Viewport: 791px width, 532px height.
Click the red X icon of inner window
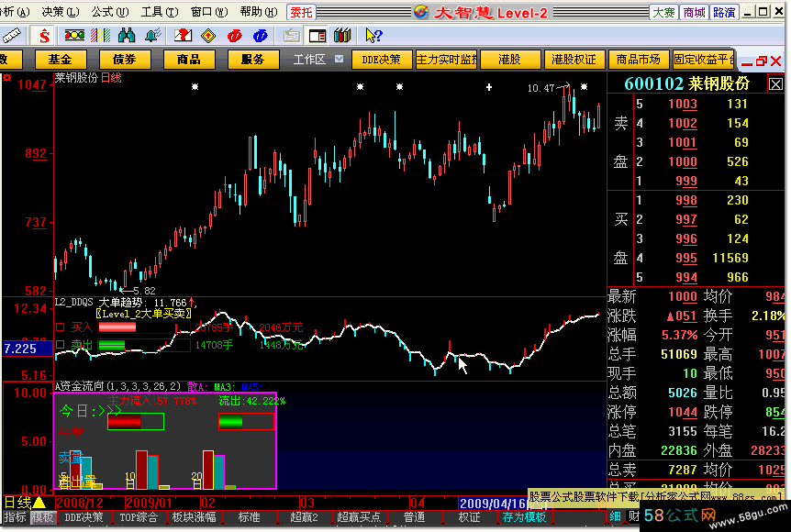tap(776, 61)
